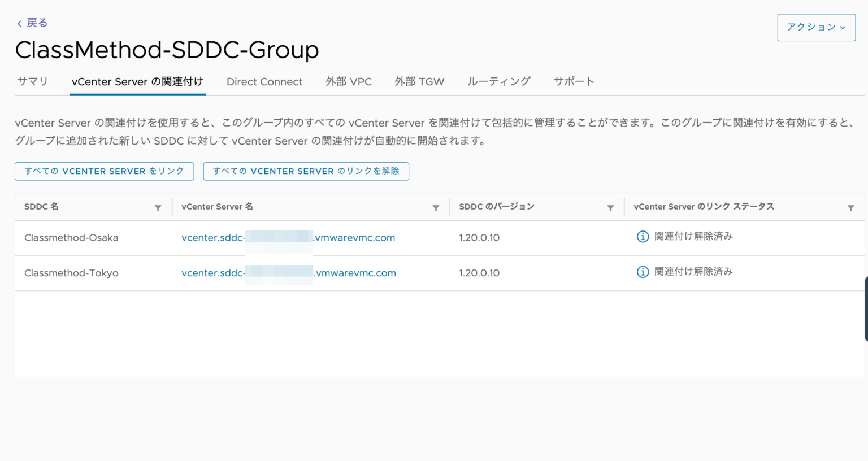868x461 pixels.
Task: Click the info icon beside Classmethod-Osaka status
Action: 643,236
